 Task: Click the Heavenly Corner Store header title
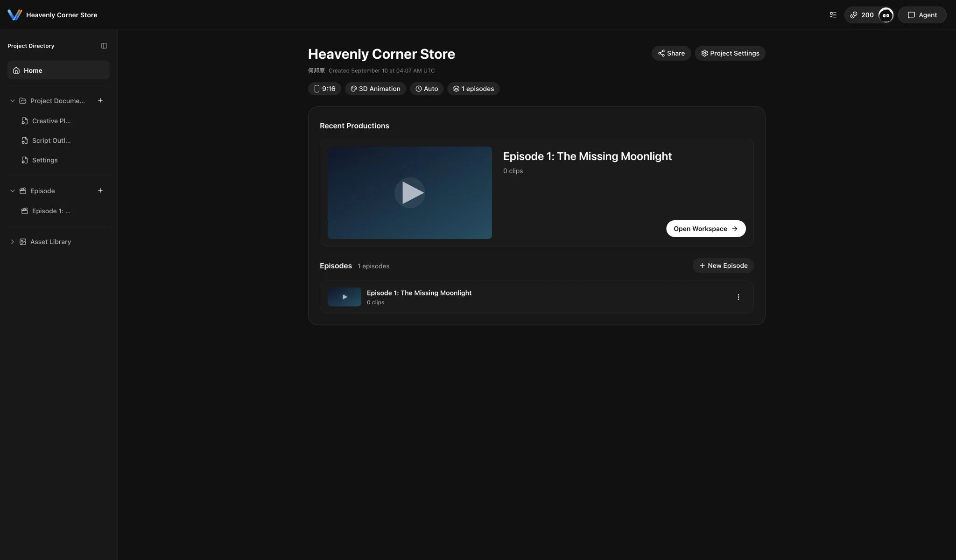point(62,15)
